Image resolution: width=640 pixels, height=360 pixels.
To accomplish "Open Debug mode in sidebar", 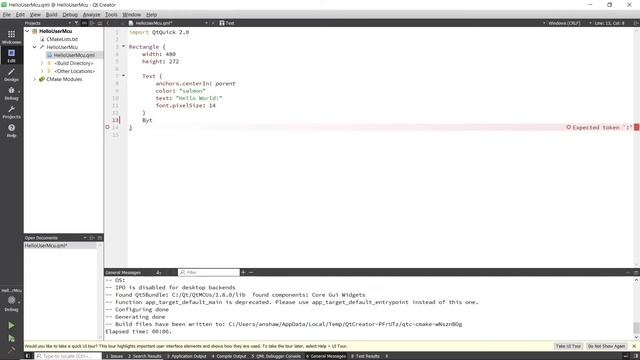I will pos(11,93).
